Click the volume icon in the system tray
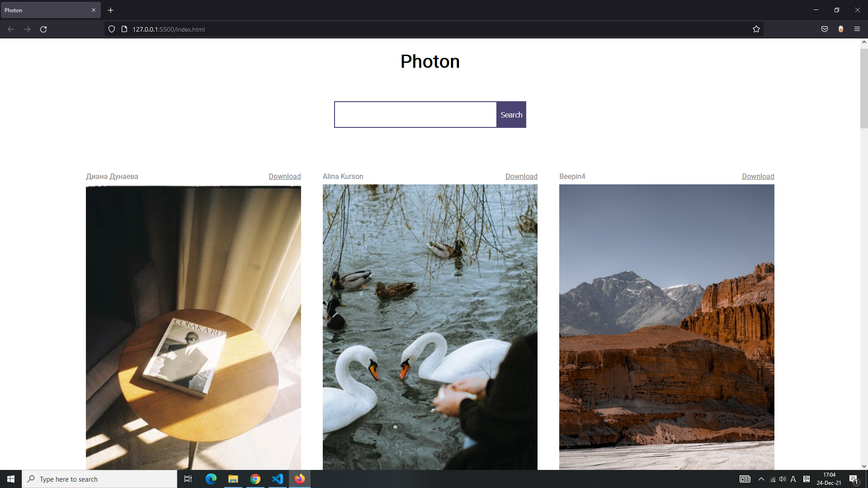The image size is (868, 488). (783, 479)
